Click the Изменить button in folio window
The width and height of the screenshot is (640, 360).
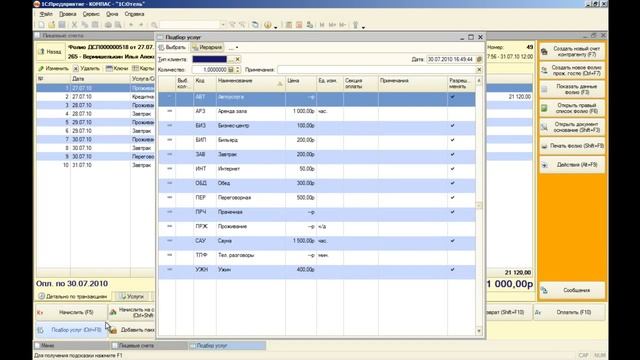point(53,69)
